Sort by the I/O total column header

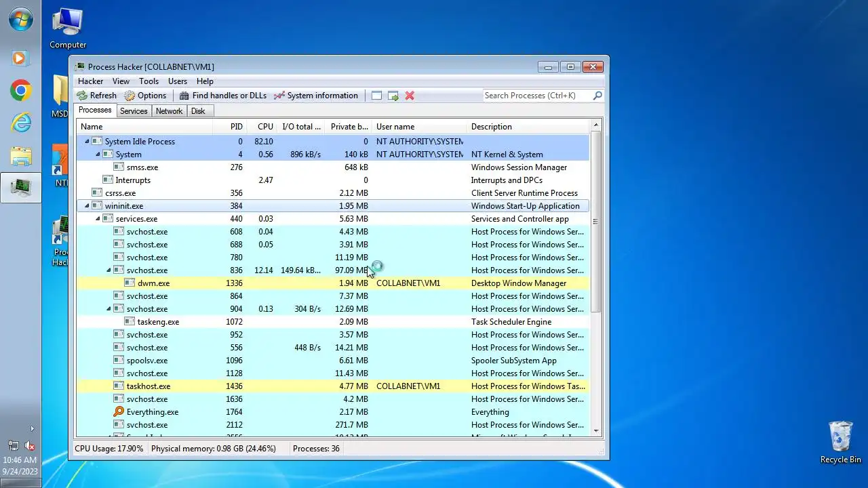pyautogui.click(x=301, y=127)
